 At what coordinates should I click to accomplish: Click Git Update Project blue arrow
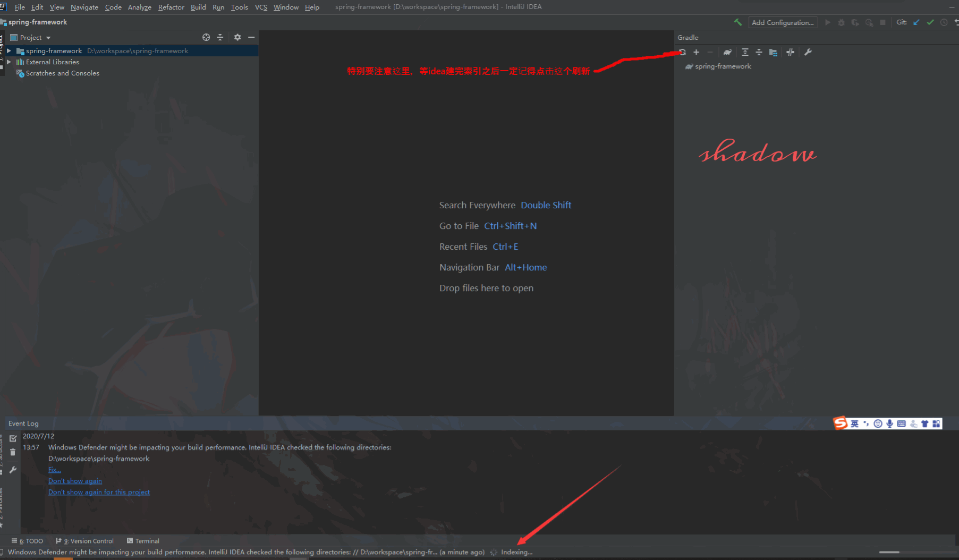pos(916,22)
